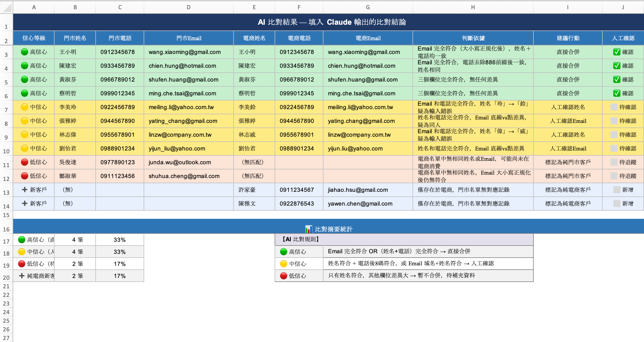Toggle 確認 checkbox in 王小明 row
This screenshot has width=644, height=342.
(x=616, y=52)
